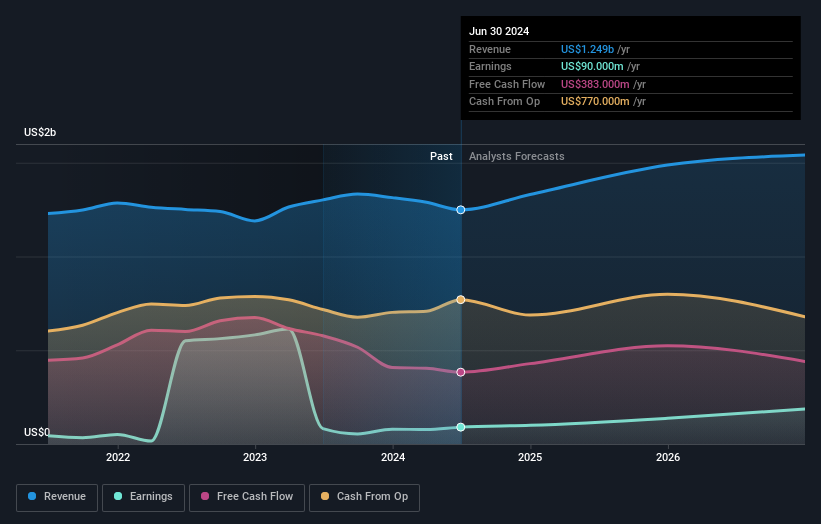Image resolution: width=821 pixels, height=524 pixels.
Task: Click the Earnings row label in tooltip
Action: (490, 66)
